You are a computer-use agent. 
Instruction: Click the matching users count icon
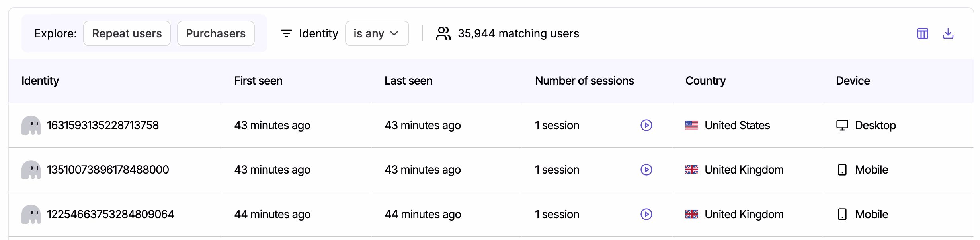[x=443, y=33]
